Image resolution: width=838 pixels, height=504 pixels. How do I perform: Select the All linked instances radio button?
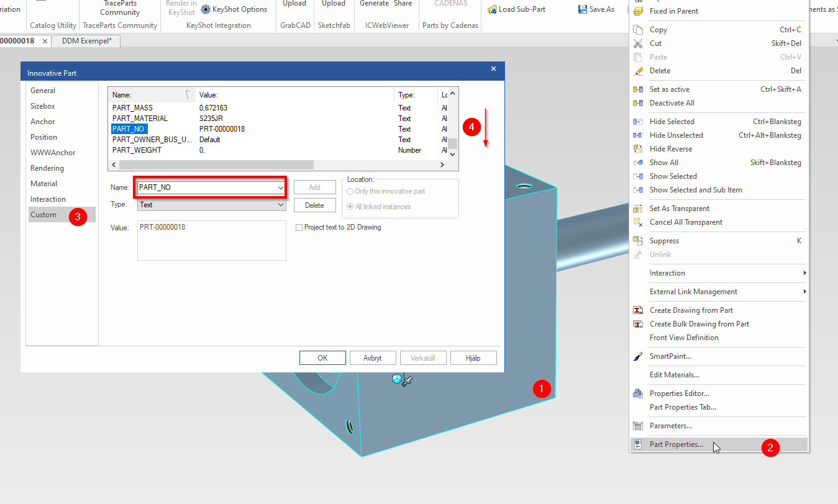tap(350, 207)
